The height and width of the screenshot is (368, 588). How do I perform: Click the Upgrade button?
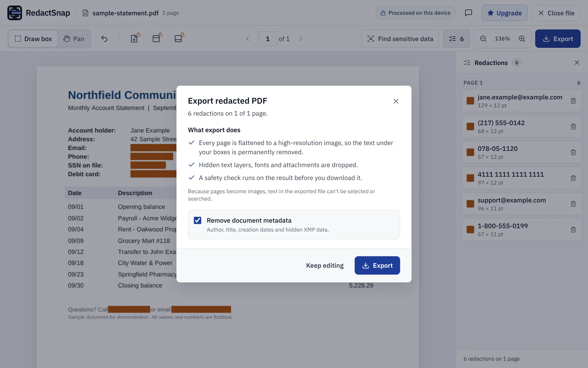504,13
